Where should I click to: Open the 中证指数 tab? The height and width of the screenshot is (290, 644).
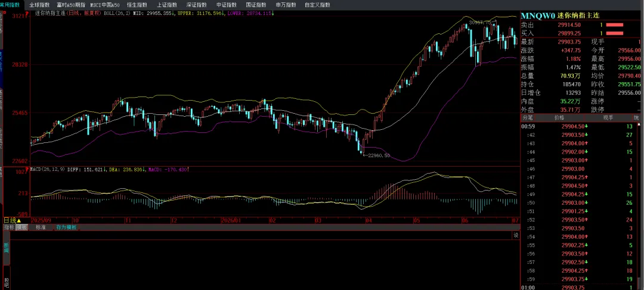(x=227, y=5)
